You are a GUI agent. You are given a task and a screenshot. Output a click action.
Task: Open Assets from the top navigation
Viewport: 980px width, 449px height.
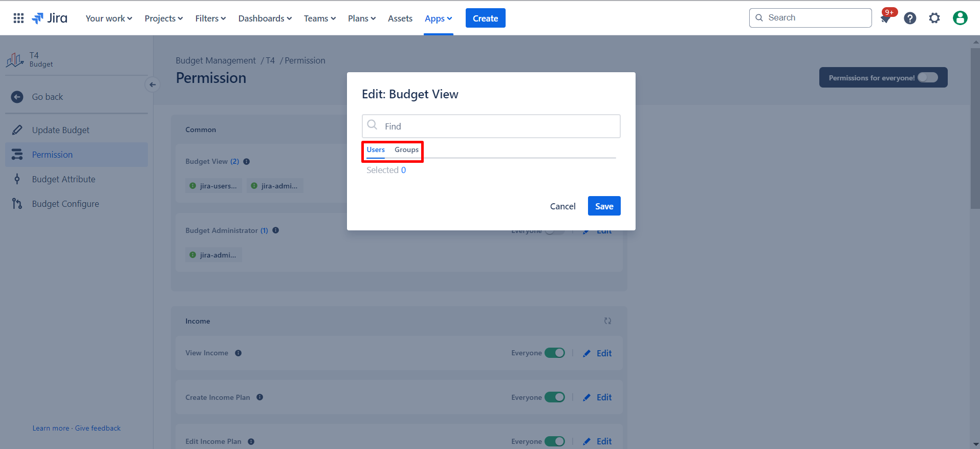pos(400,18)
